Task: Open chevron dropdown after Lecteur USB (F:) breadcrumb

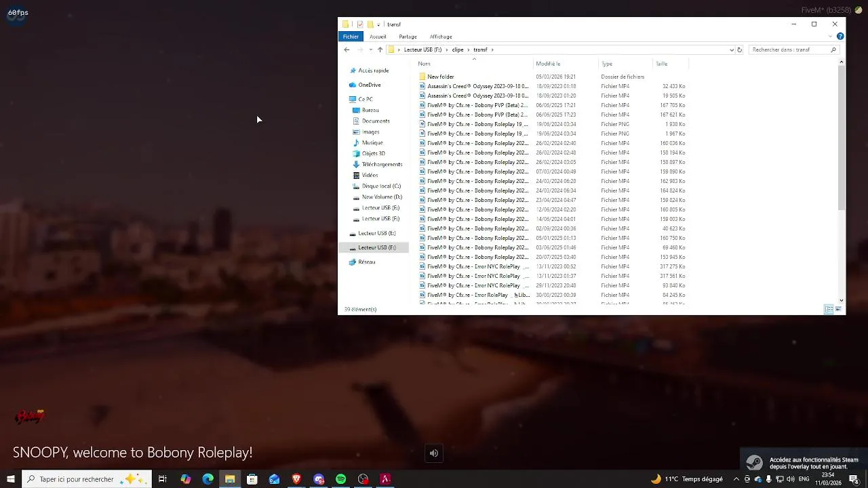Action: pos(447,49)
